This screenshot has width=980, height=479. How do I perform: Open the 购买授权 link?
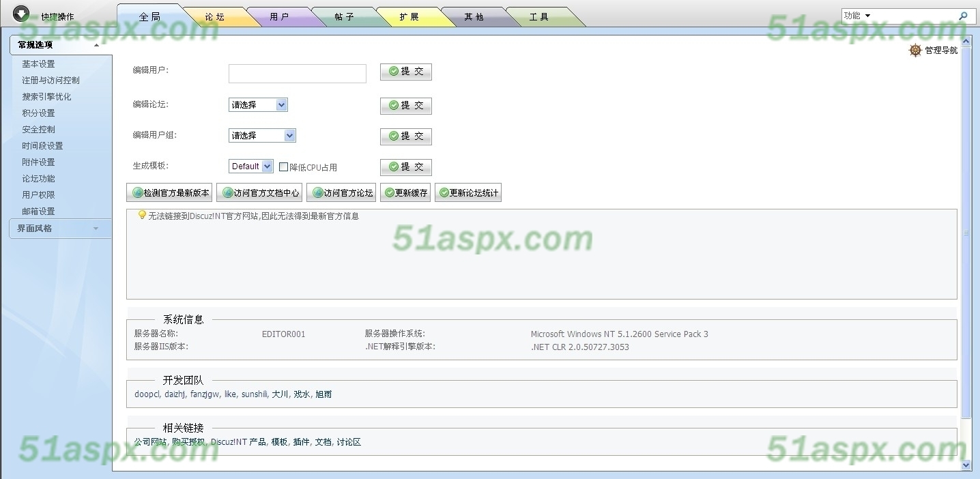point(188,442)
